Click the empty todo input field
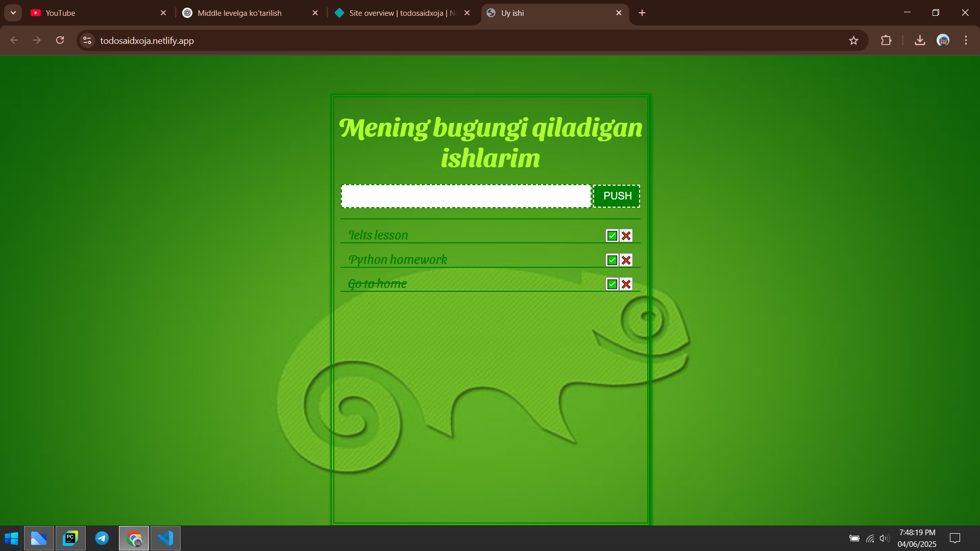 coord(465,196)
